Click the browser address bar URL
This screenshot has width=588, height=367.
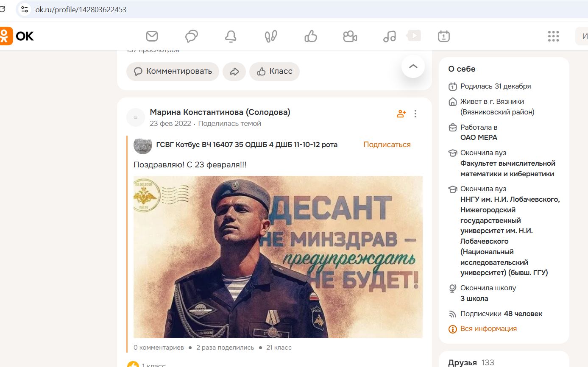coord(81,9)
